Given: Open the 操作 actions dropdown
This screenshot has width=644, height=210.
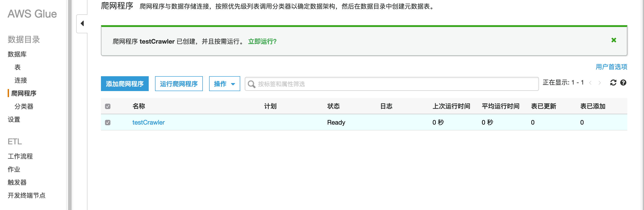Looking at the screenshot, I should (x=224, y=84).
